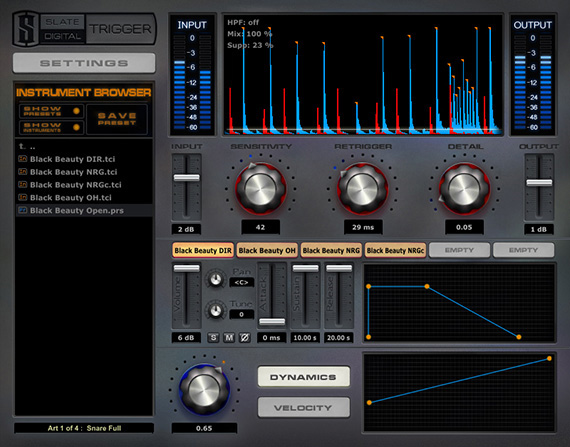Select the Velocity curve button

304,407
